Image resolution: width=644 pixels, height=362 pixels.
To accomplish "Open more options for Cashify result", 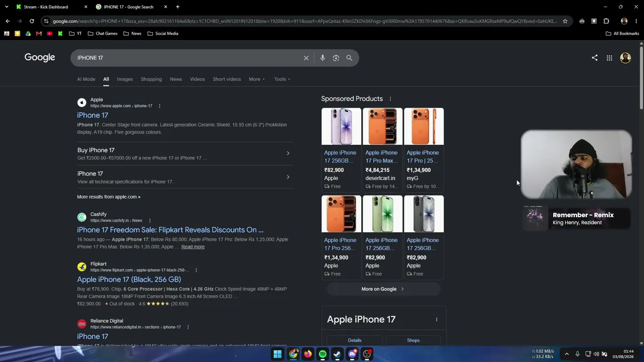I will coord(149,221).
